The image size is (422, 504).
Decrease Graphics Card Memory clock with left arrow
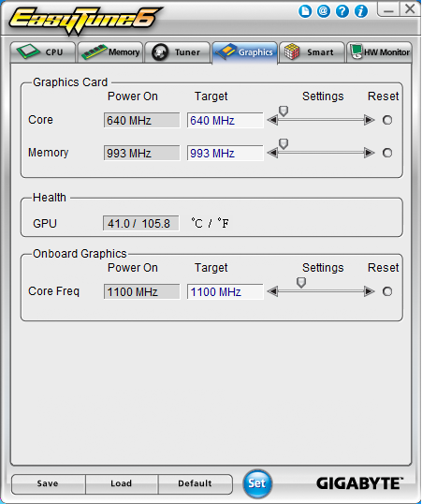click(272, 153)
